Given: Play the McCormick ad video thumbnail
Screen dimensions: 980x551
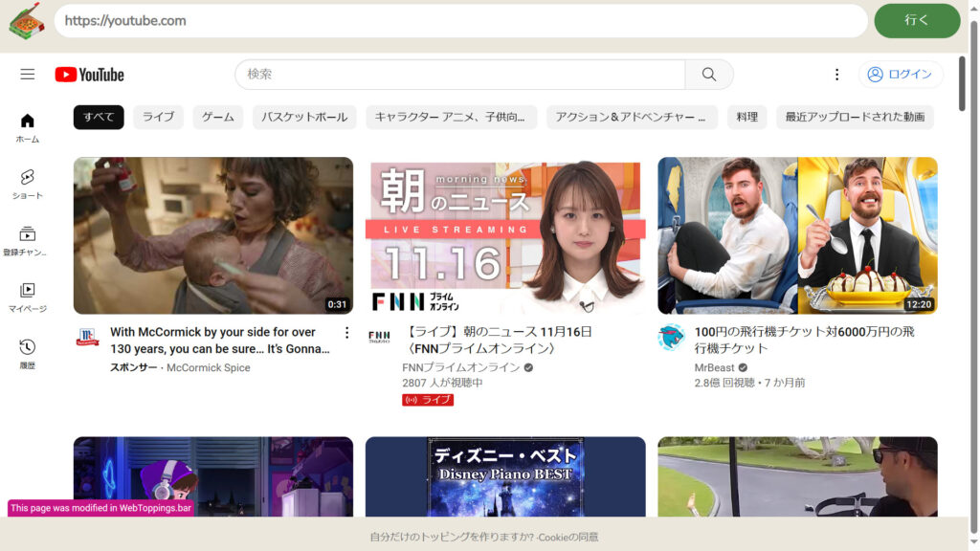Looking at the screenshot, I should 213,235.
